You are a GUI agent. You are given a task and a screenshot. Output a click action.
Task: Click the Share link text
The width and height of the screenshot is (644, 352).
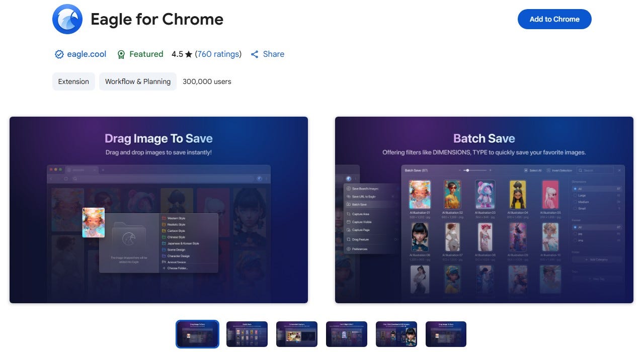(274, 54)
